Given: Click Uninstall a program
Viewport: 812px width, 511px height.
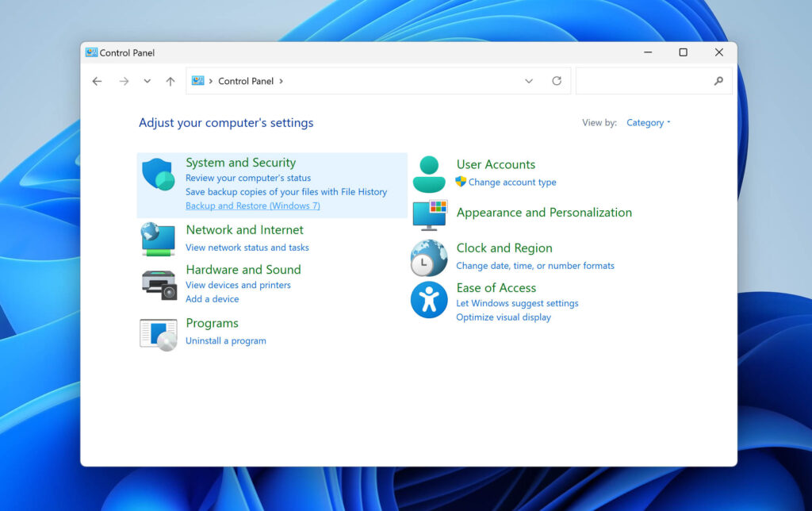Looking at the screenshot, I should point(226,341).
